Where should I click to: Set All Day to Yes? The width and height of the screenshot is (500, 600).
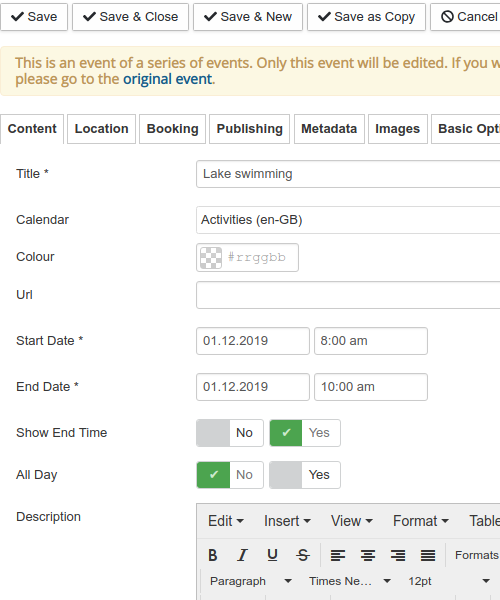coord(305,475)
